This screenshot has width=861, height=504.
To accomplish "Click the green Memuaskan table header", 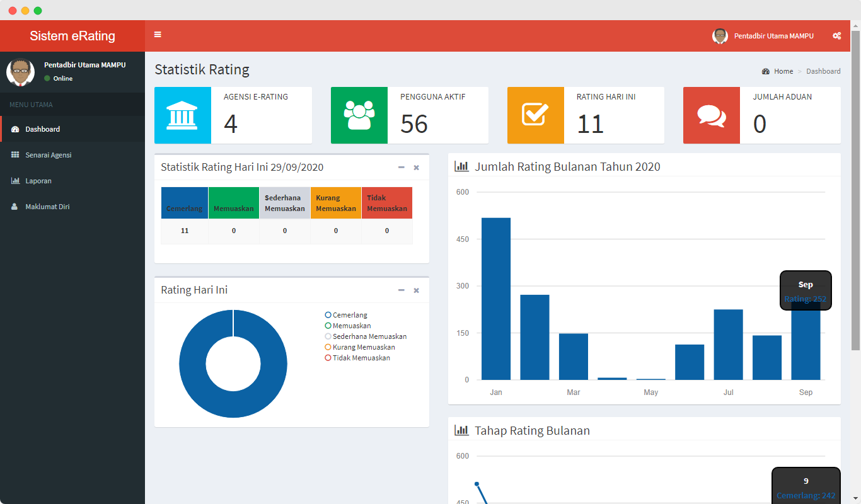I will tap(234, 203).
